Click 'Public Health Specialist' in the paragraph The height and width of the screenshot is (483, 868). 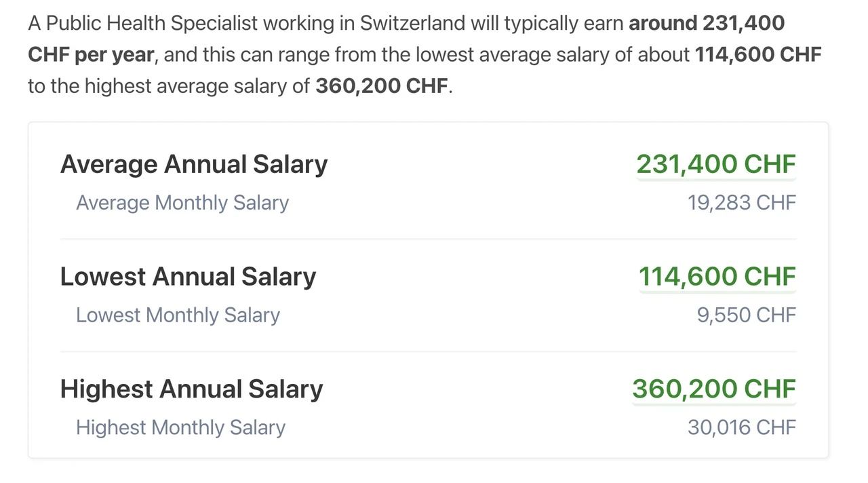[152, 24]
